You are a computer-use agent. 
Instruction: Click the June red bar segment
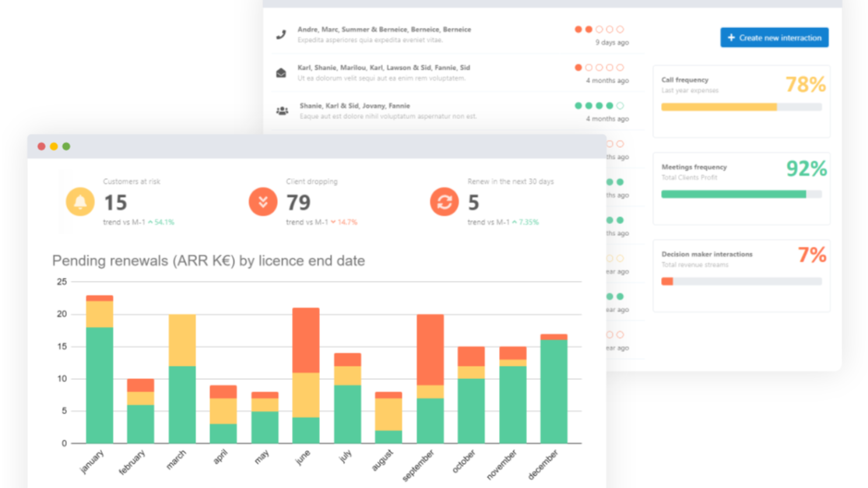coord(306,340)
